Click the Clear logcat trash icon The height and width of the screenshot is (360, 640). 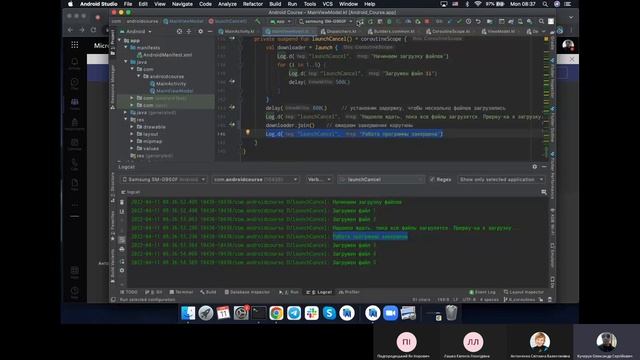tap(122, 202)
